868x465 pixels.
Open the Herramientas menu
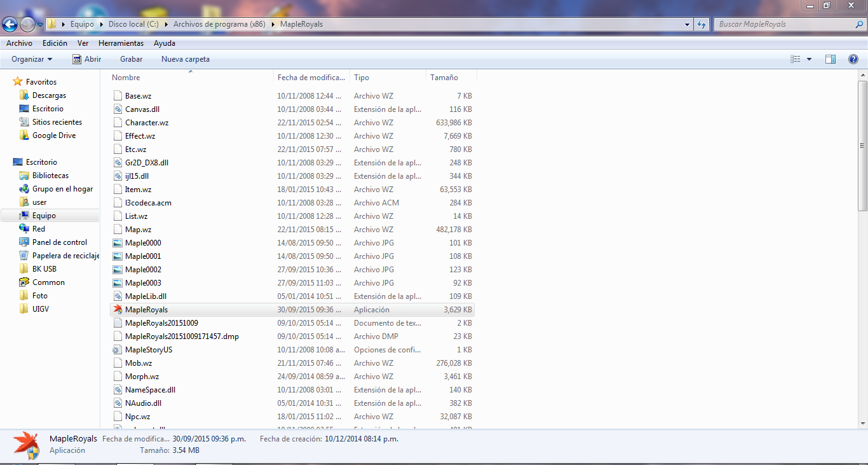click(121, 43)
